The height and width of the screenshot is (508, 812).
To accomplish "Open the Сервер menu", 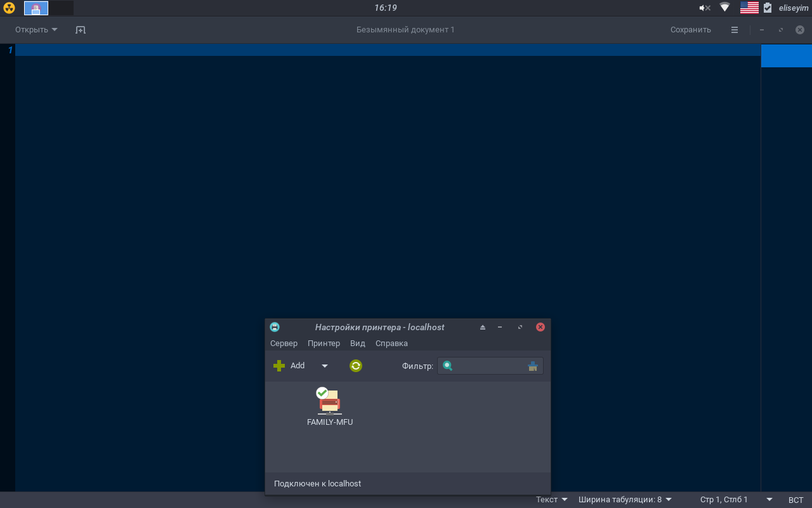I will pos(284,344).
